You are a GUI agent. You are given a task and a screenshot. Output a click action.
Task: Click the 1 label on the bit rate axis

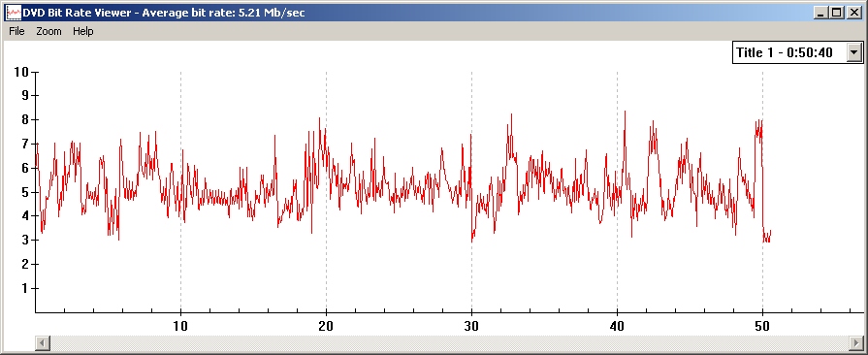tap(24, 288)
